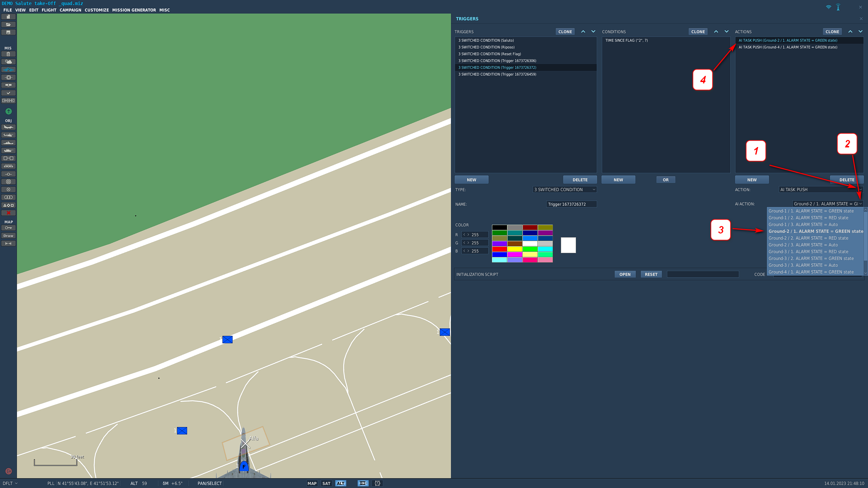868x488 pixels.
Task: Open the Draw map tool
Action: [x=8, y=236]
